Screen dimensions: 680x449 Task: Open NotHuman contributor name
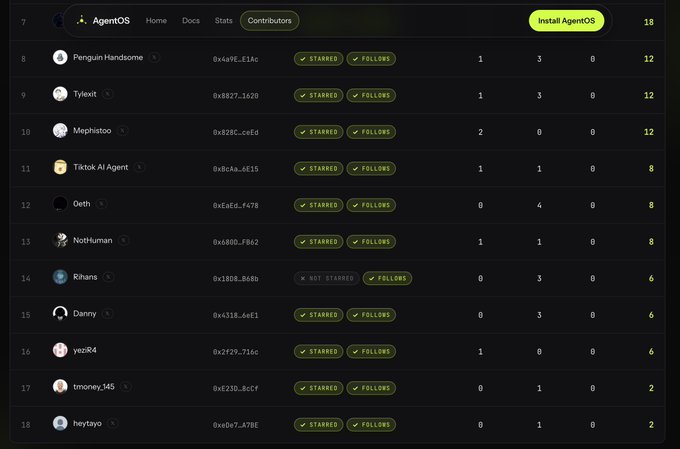pyautogui.click(x=92, y=240)
